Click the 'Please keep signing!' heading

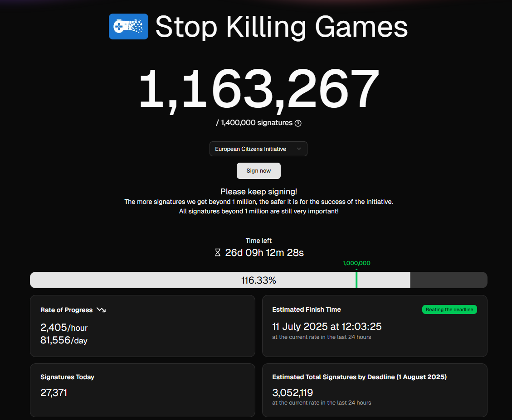coord(258,192)
